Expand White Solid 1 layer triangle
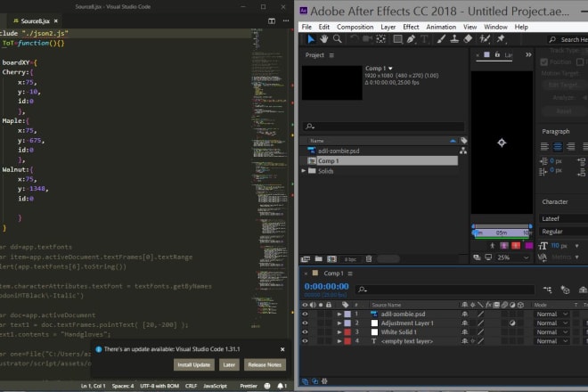Image resolution: width=588 pixels, height=392 pixels. pyautogui.click(x=339, y=332)
